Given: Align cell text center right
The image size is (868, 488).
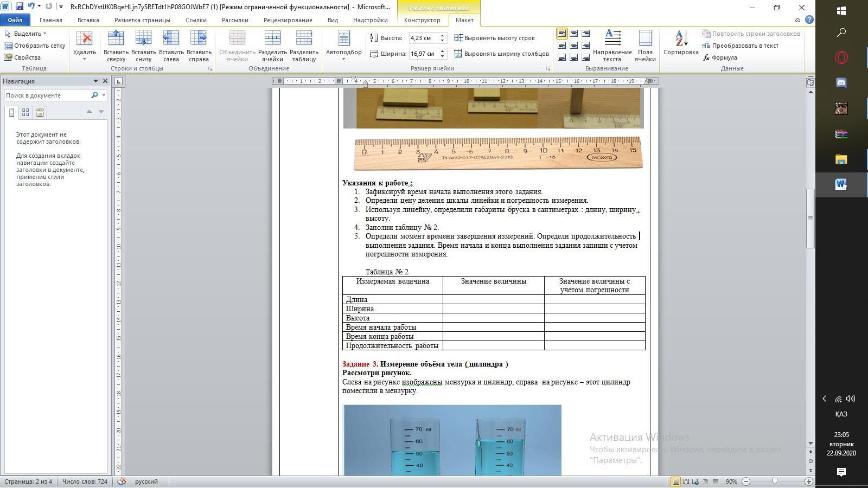Looking at the screenshot, I should 585,46.
